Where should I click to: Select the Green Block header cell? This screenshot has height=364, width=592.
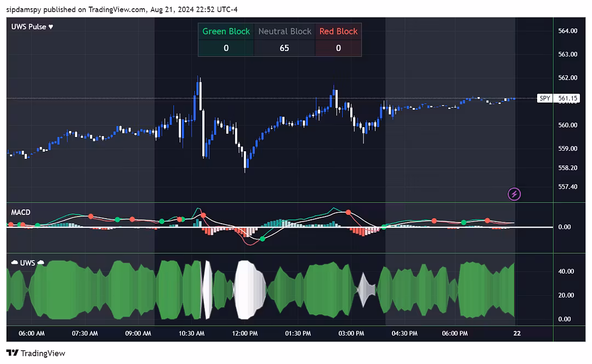[x=226, y=31]
